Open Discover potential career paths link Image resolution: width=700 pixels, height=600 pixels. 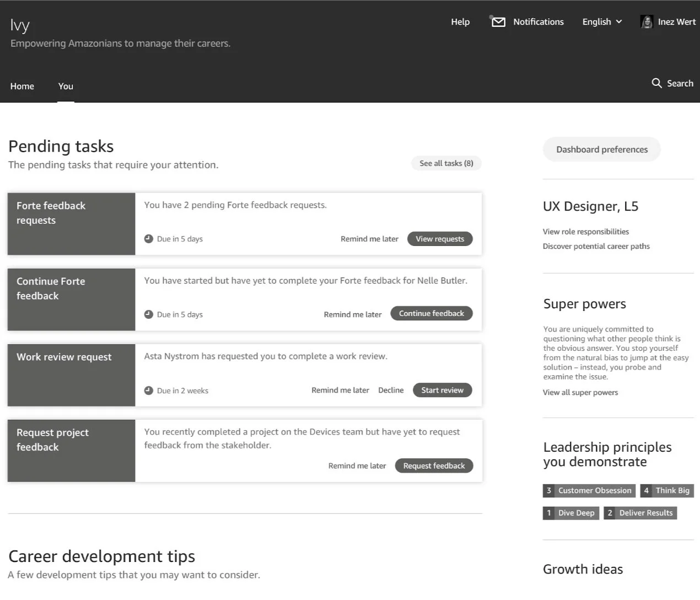click(596, 246)
